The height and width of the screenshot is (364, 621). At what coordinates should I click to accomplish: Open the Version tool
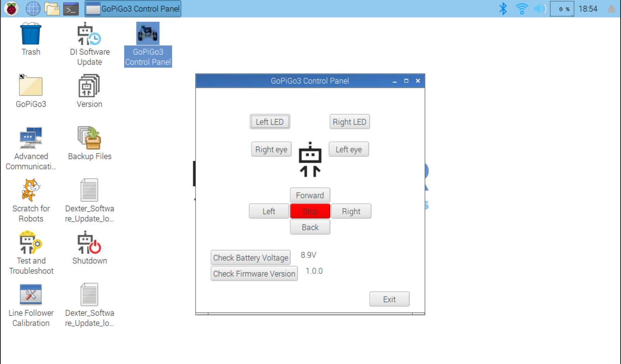(x=89, y=88)
